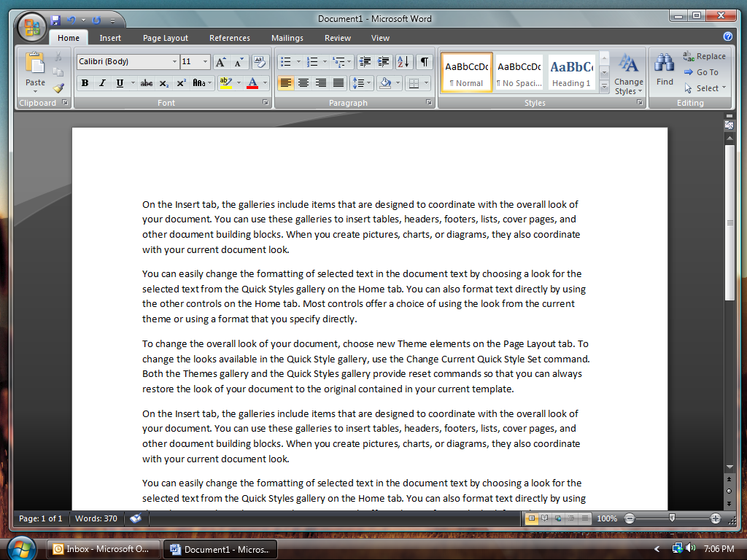The height and width of the screenshot is (560, 747).
Task: Click Replace in Editing group
Action: coord(704,56)
